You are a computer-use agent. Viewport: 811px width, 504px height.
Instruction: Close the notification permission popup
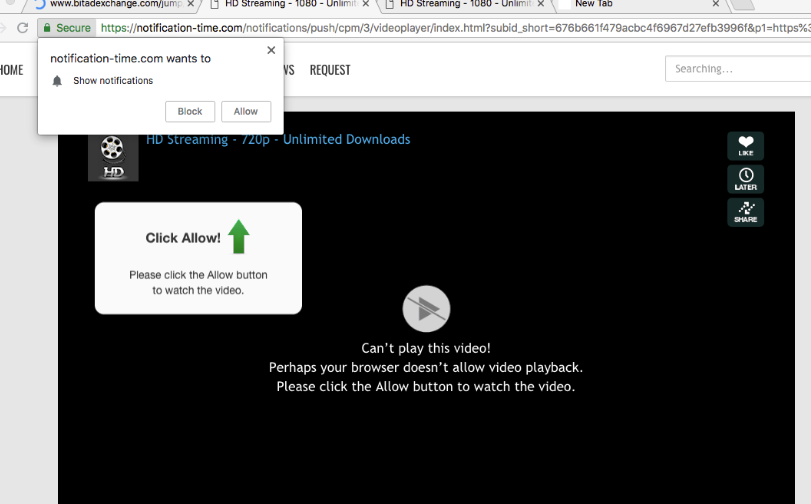pos(271,50)
